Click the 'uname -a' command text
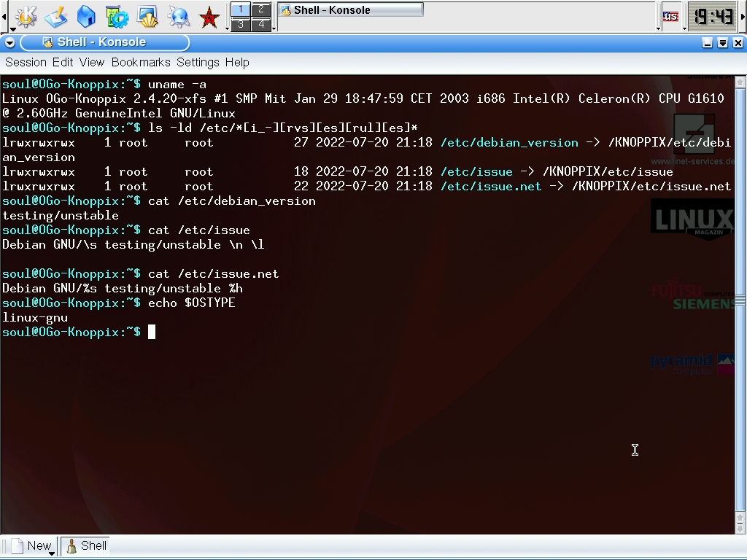The width and height of the screenshot is (747, 560). pos(177,85)
